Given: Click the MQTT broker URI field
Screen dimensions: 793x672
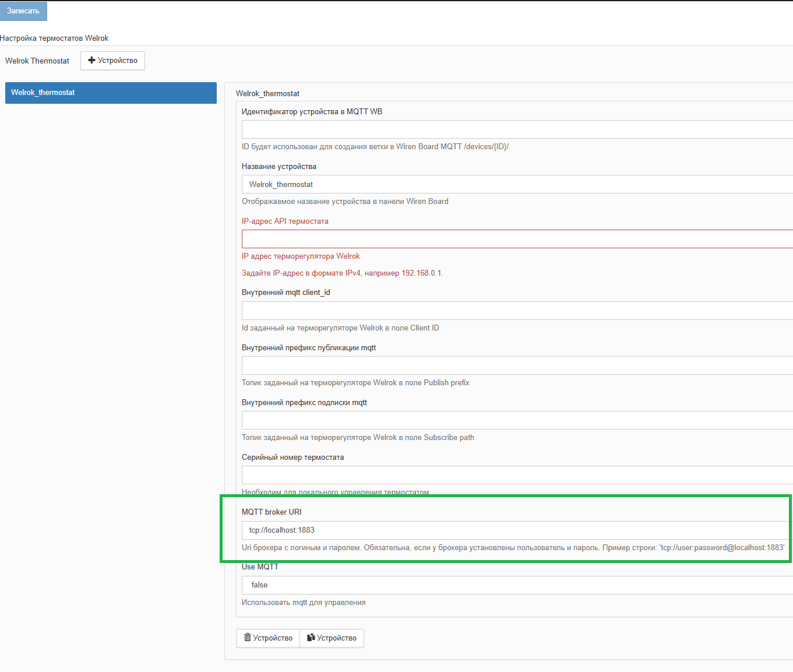Looking at the screenshot, I should click(516, 530).
